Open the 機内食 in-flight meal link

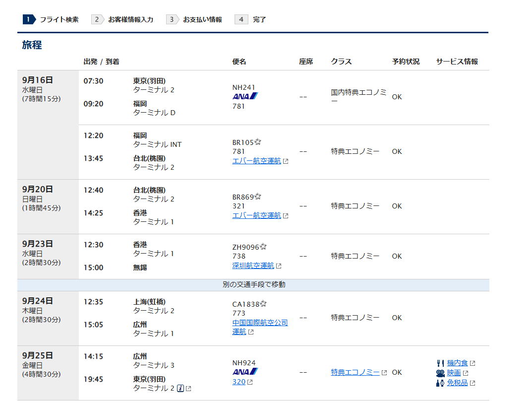coord(457,363)
